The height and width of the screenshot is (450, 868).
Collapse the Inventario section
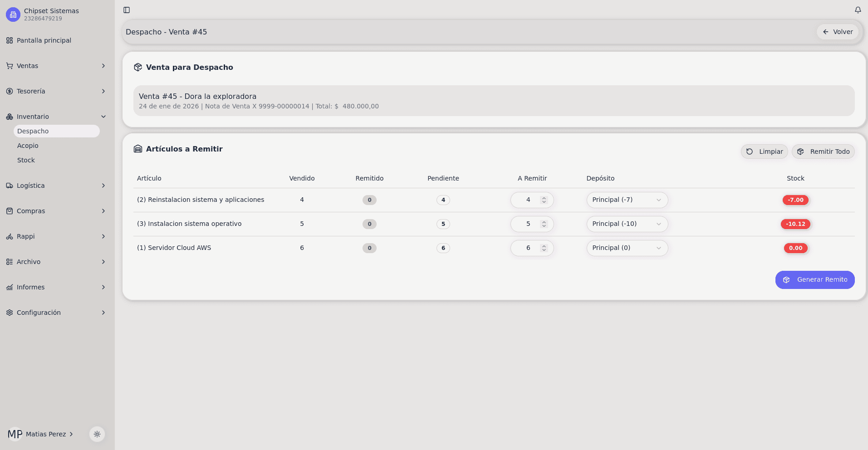click(103, 117)
